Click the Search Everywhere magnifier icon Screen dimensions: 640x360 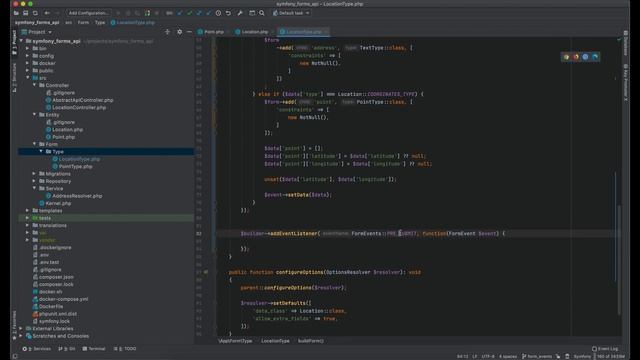point(262,13)
